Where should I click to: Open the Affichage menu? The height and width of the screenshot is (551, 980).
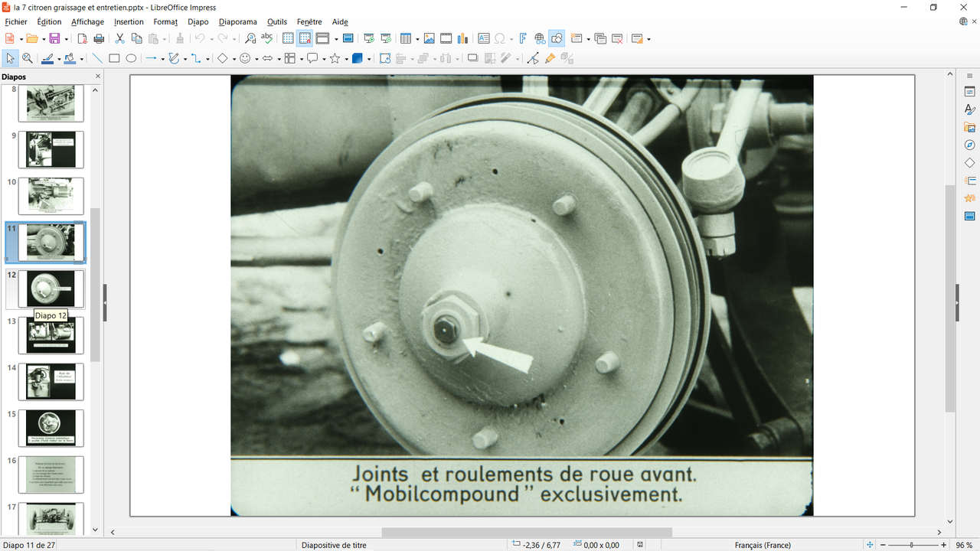(x=87, y=22)
